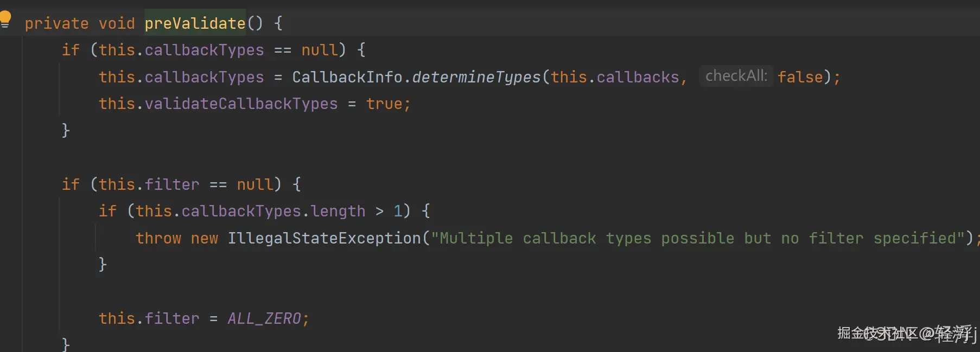Screen dimensions: 980x352
Task: Click the IllegalStateException class name
Action: pos(324,238)
